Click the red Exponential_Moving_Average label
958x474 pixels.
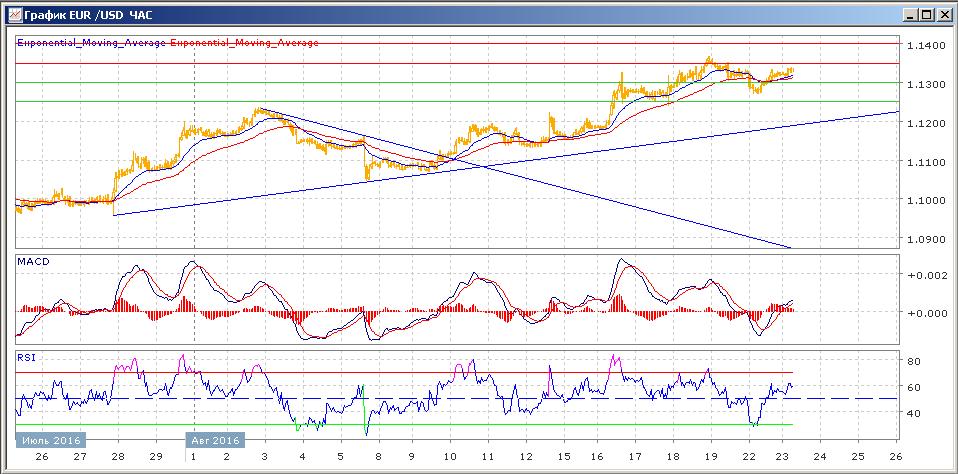coord(244,43)
